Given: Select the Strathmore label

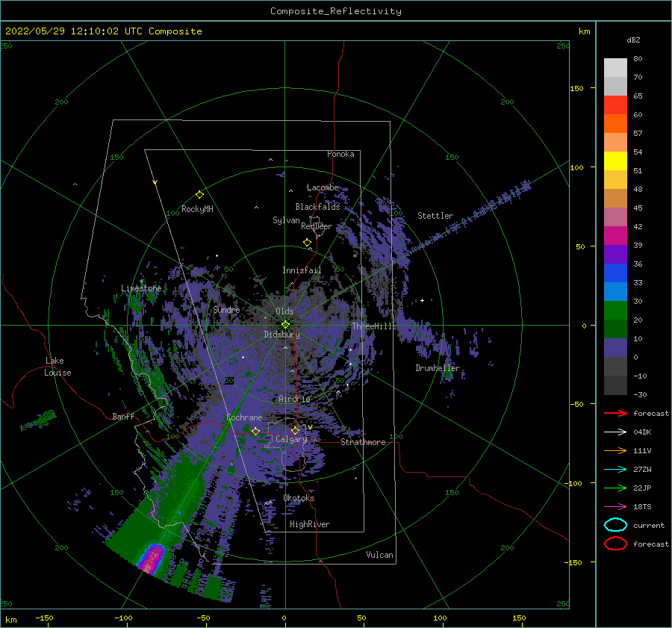Looking at the screenshot, I should click(363, 442).
